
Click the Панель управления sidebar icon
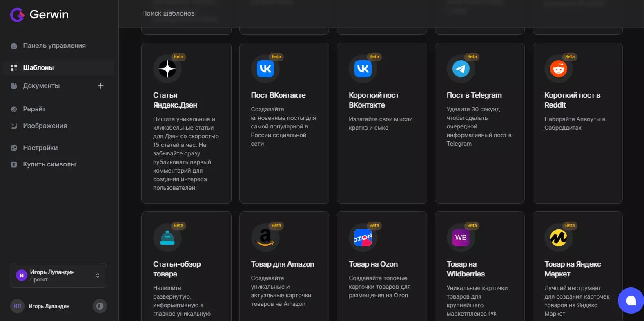click(x=14, y=46)
